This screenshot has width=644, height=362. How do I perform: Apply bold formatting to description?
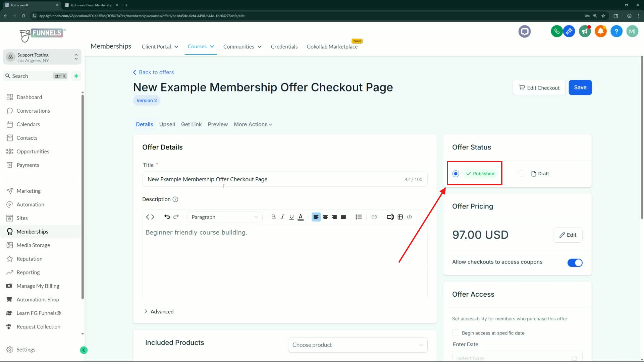273,217
